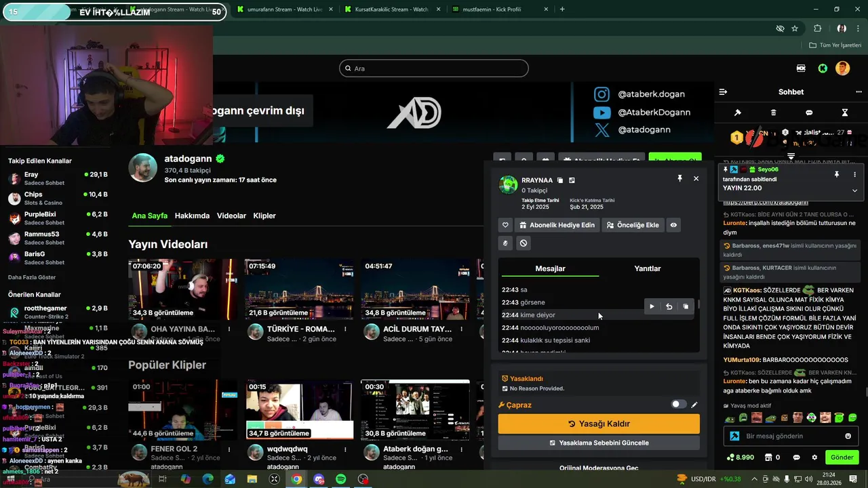
Task: Toggle the Çapraz switch
Action: (678, 405)
